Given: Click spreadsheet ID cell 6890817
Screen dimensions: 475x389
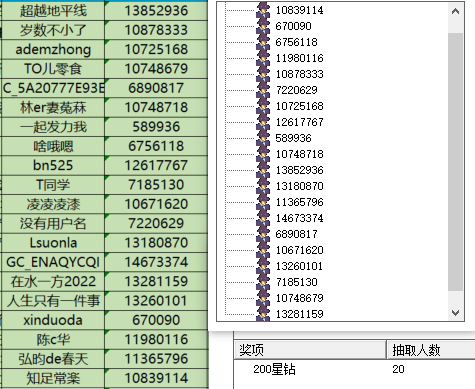Looking at the screenshot, I should [x=156, y=88].
